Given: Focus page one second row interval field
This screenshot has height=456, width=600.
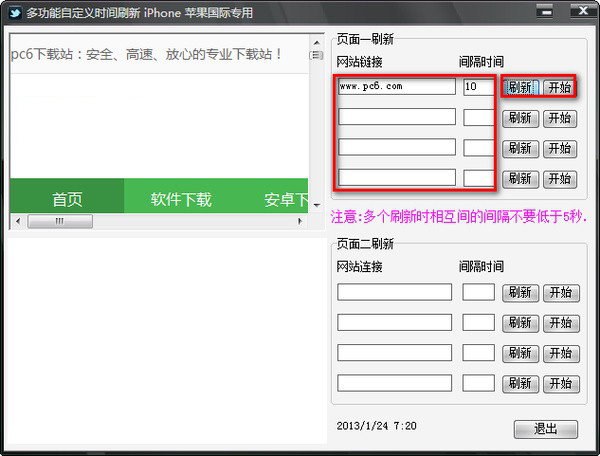Looking at the screenshot, I should [478, 117].
